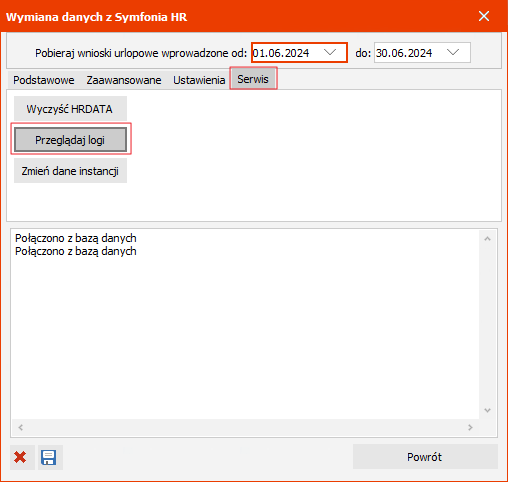Click the Powrót button
508x482 pixels.
[x=425, y=457]
